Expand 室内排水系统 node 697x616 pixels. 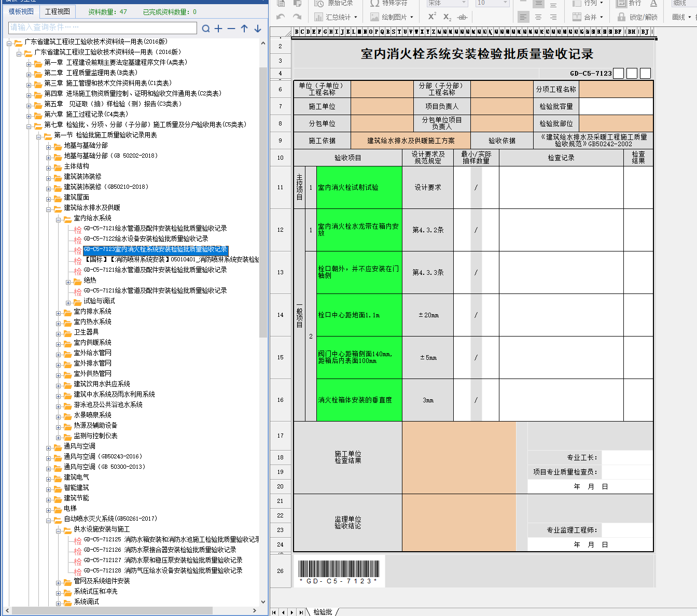59,313
